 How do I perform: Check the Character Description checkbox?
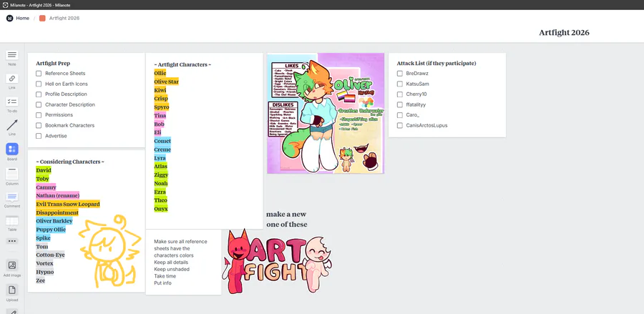pyautogui.click(x=39, y=104)
